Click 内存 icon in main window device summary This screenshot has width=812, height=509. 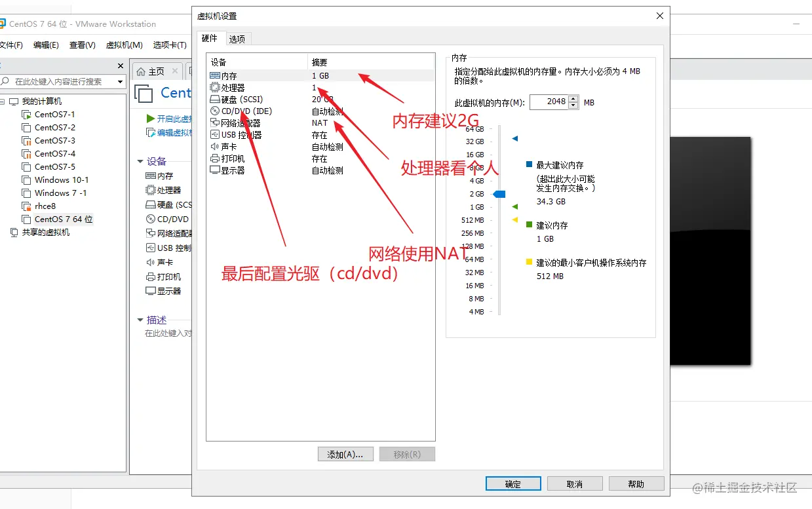click(150, 176)
